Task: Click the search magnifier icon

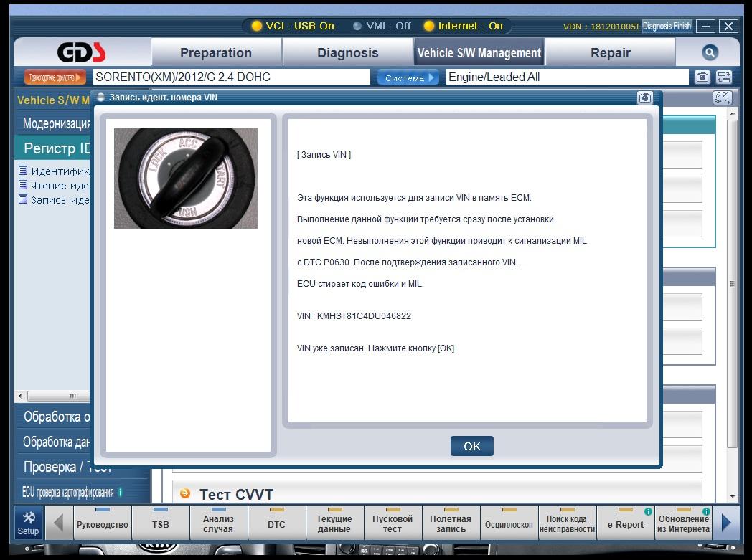Action: tap(709, 52)
